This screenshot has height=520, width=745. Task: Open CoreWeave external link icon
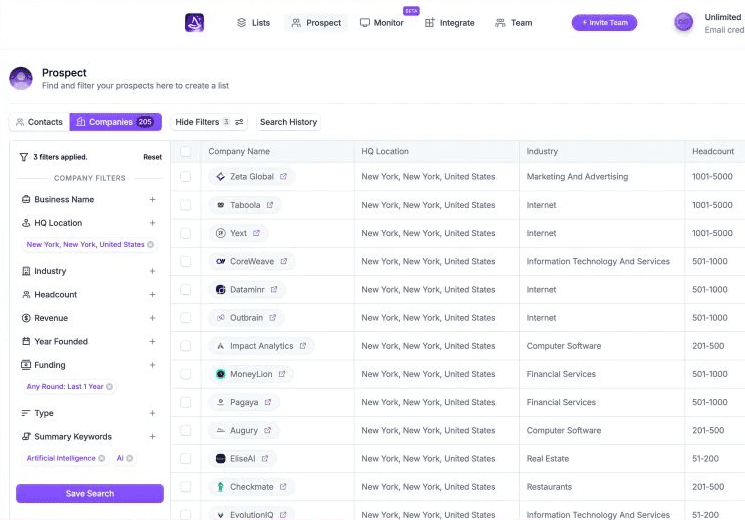click(284, 261)
